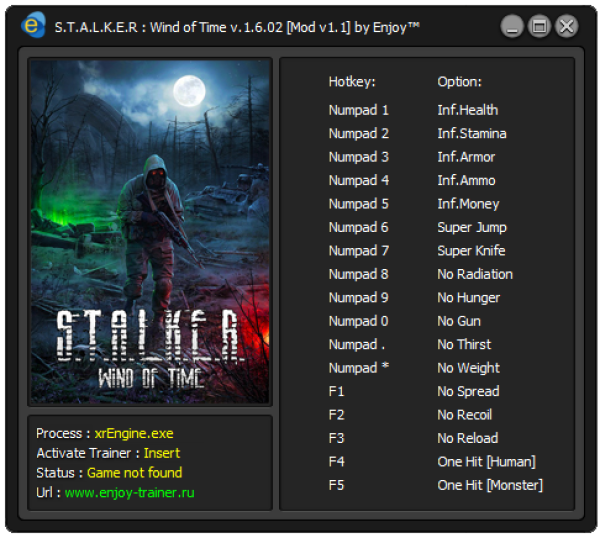Select the 'No Gun' option
Image resolution: width=600 pixels, height=538 pixels.
[x=459, y=321]
